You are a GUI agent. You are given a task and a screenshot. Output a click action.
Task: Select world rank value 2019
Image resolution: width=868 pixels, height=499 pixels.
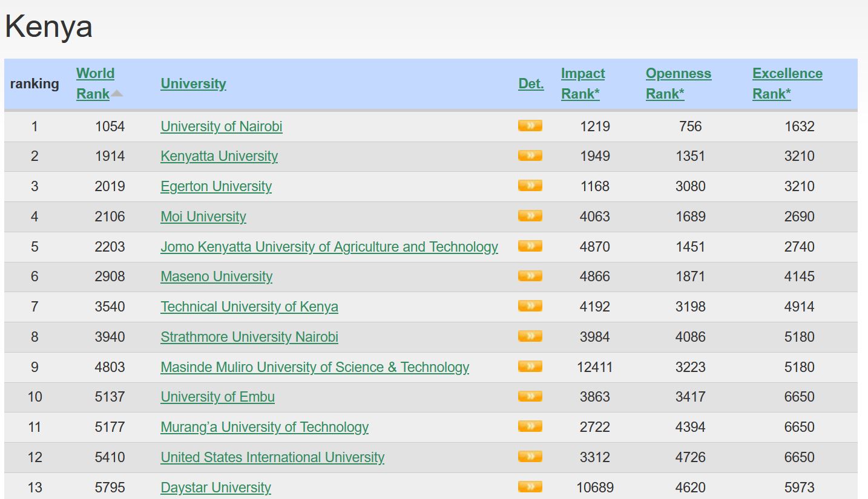(x=110, y=186)
